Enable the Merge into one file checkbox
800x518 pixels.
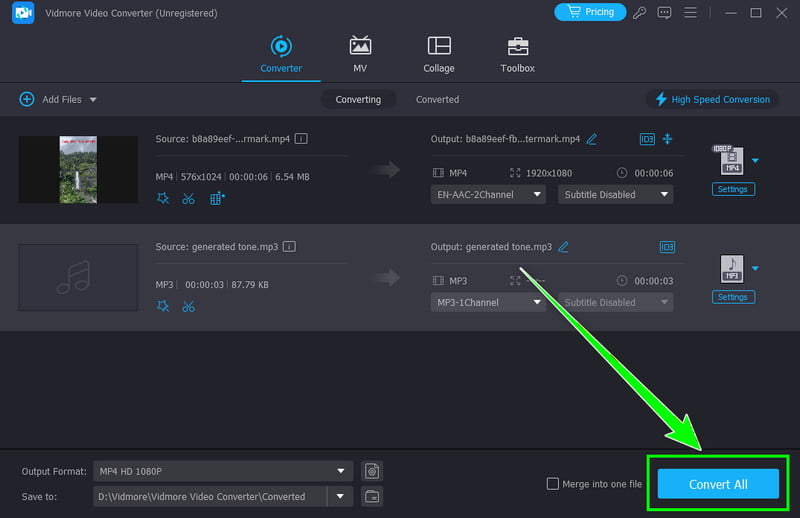pyautogui.click(x=553, y=484)
